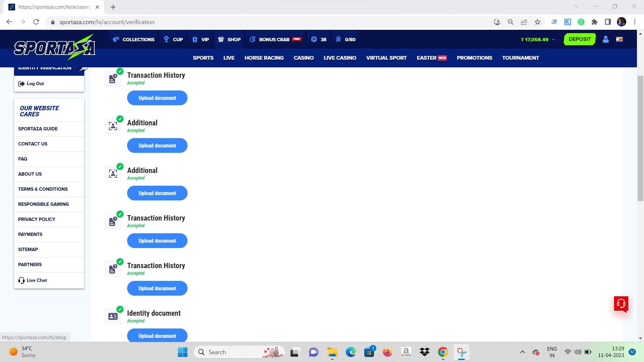Viewport: 644px width, 362px height.
Task: Click the medal counter showing 0/80
Action: point(345,40)
